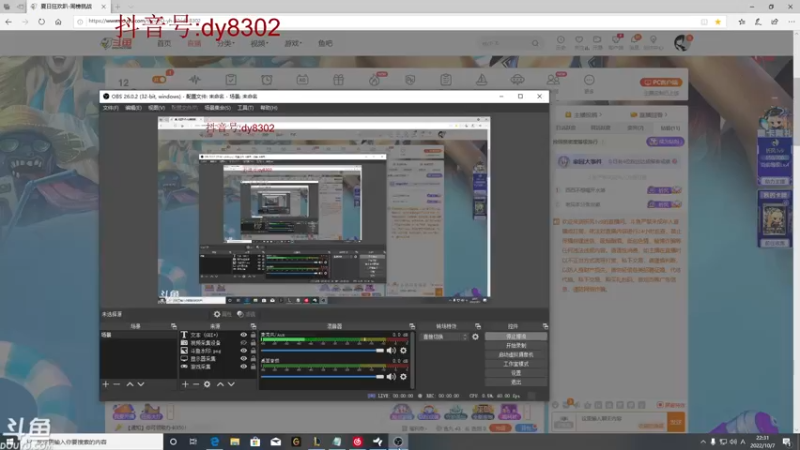Image resolution: width=800 pixels, height=450 pixels.
Task: Pop out the Controls dock panel
Action: coord(545,326)
